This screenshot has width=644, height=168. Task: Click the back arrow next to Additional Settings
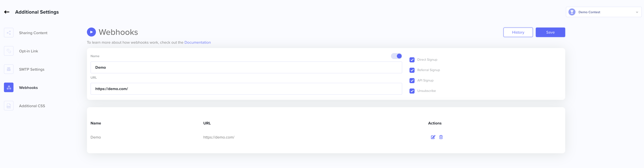click(x=7, y=12)
